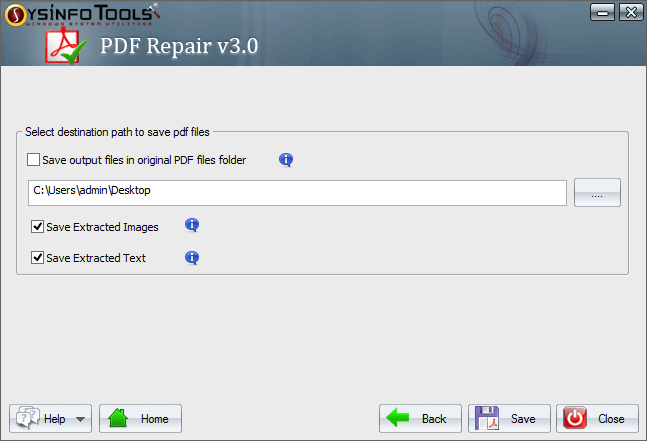Open the browse (...) button for destination path
Image resolution: width=647 pixels, height=441 pixels.
click(x=597, y=193)
